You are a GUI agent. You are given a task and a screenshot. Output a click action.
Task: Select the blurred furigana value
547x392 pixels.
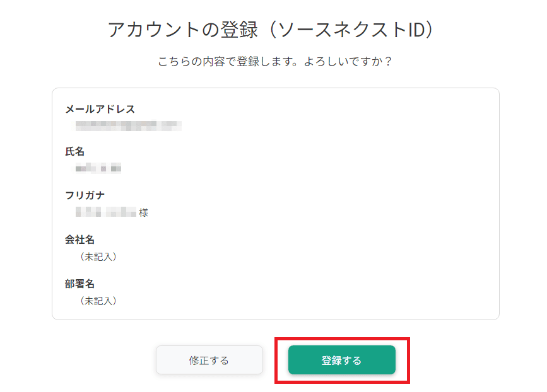[x=106, y=212]
